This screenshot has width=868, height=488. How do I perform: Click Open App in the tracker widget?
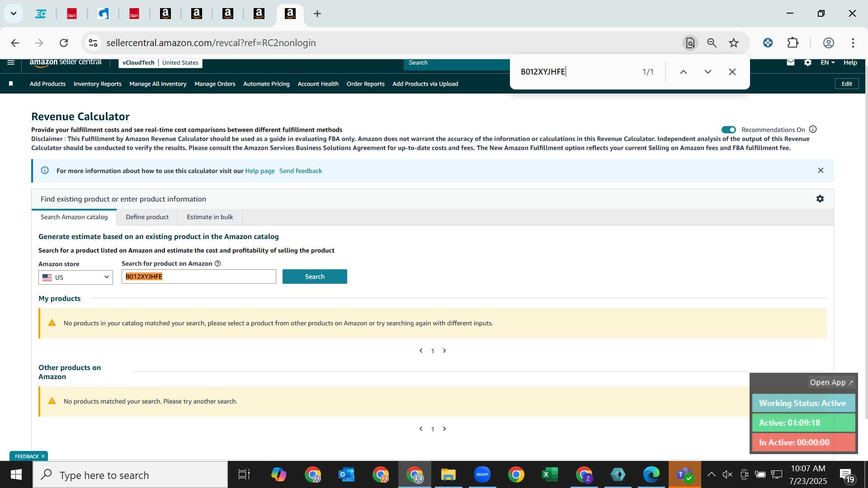point(831,382)
